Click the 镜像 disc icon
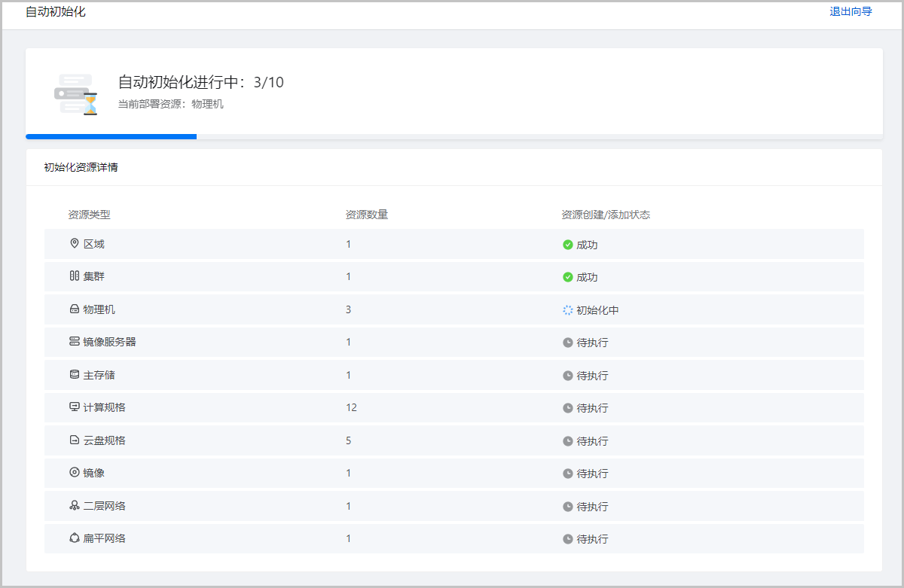Screen dimensions: 904x588 [x=74, y=473]
